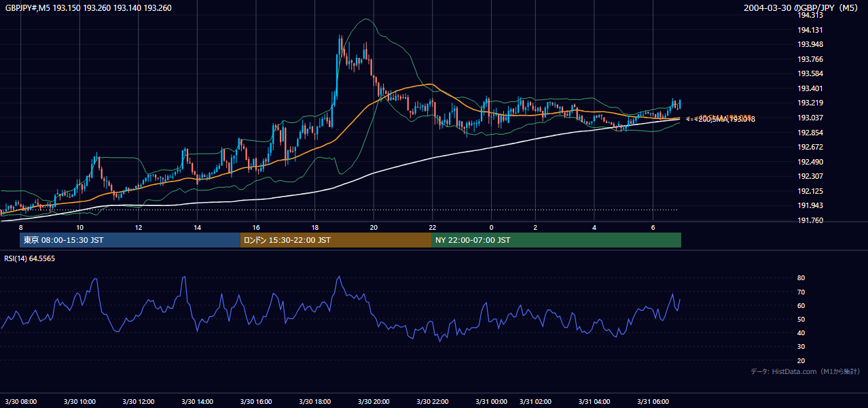Screen dimensions: 868x408
Task: Click RSI scale value 50
Action: click(x=801, y=319)
